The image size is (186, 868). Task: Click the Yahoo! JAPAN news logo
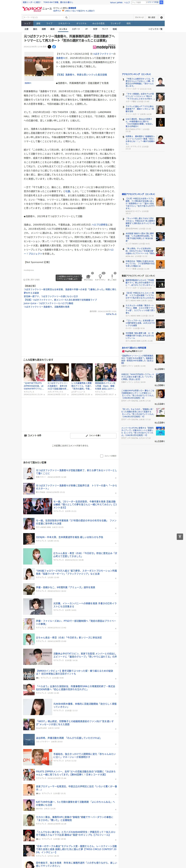pyautogui.click(x=37, y=9)
